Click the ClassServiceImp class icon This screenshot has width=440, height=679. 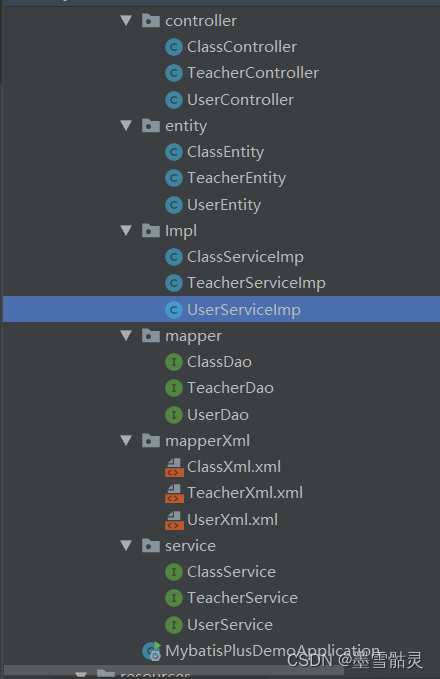(x=174, y=257)
